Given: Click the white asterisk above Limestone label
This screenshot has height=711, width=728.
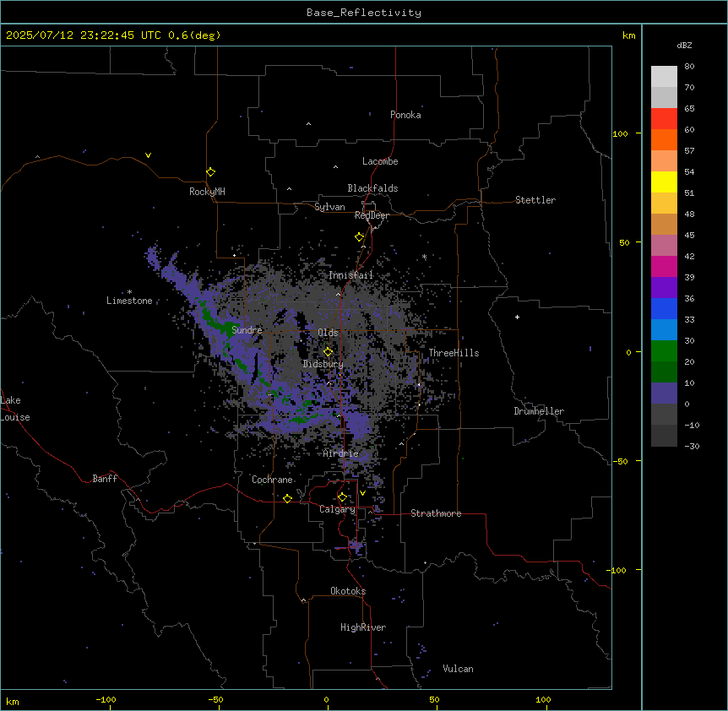Looking at the screenshot, I should tap(129, 292).
